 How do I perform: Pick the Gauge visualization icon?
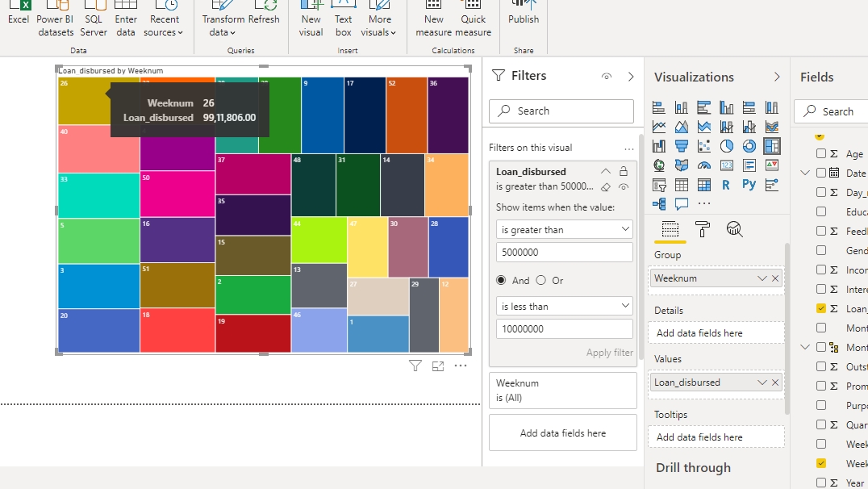pyautogui.click(x=704, y=165)
